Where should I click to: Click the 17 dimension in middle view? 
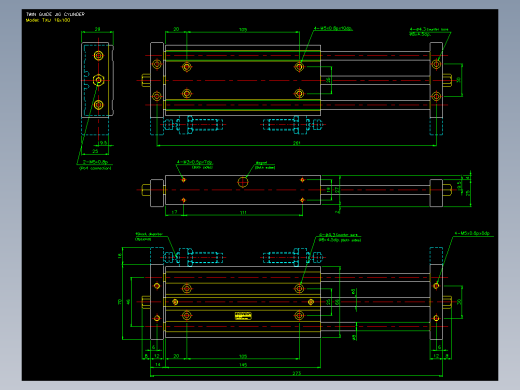(174, 212)
